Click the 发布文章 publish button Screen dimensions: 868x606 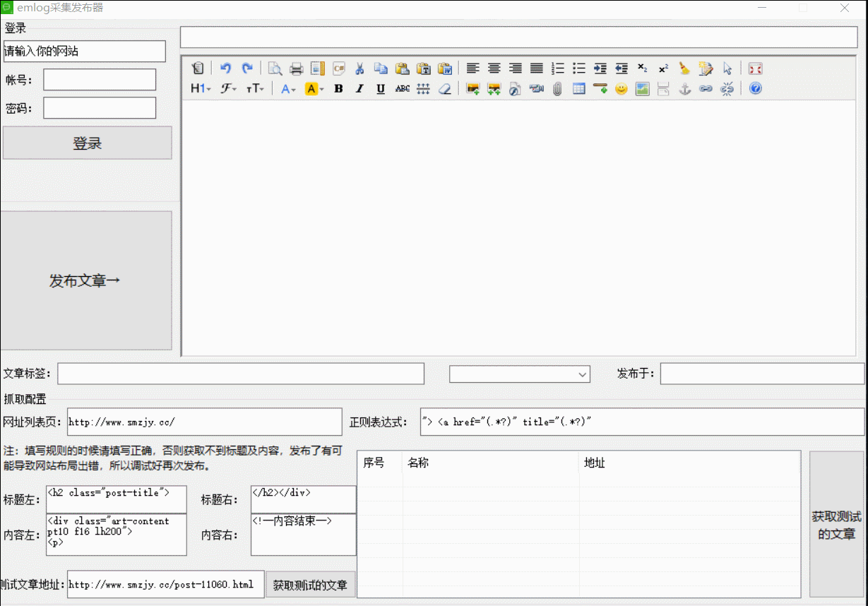click(85, 280)
